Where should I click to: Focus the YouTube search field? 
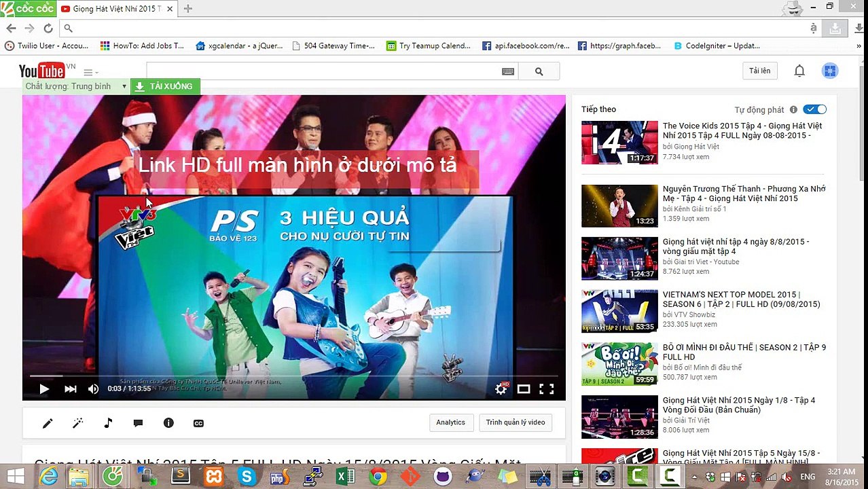323,71
